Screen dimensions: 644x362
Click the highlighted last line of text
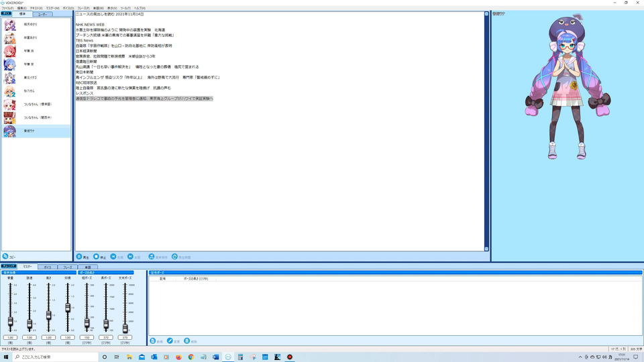[x=144, y=99]
